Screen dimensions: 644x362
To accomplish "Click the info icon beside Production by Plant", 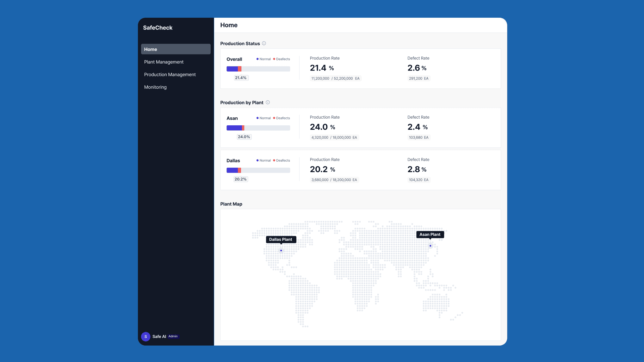I will tap(268, 102).
